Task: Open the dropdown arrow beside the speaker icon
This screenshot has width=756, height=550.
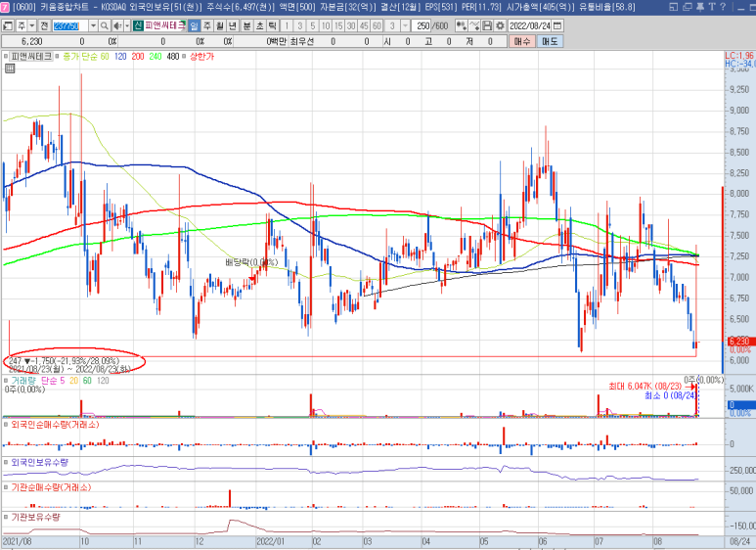Action: pyautogui.click(x=127, y=25)
